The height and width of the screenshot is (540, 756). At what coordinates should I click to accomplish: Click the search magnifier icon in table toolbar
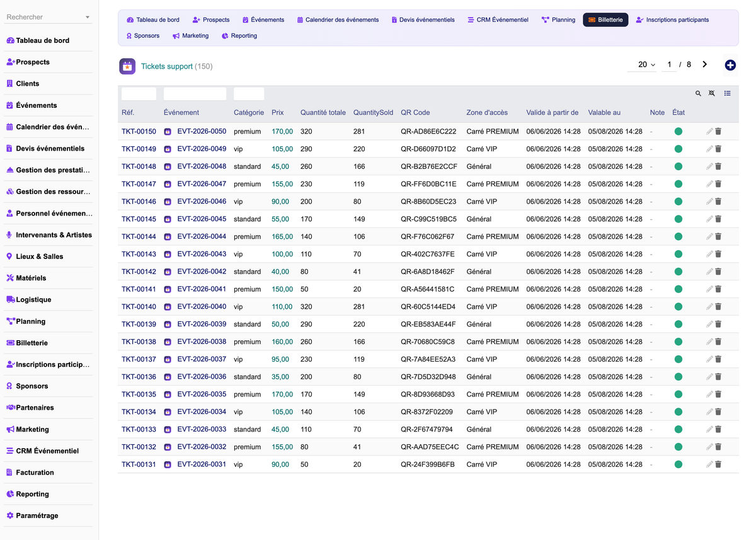pos(698,93)
